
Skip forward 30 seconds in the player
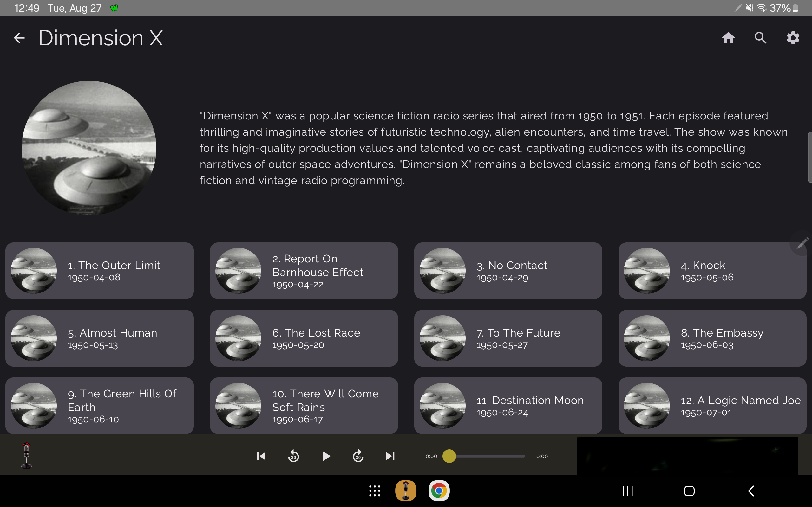click(358, 456)
